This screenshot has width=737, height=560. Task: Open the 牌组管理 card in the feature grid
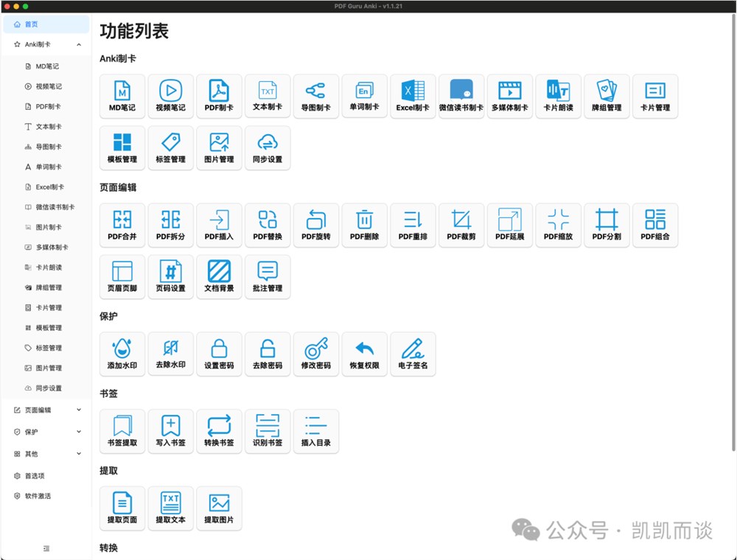(x=607, y=97)
